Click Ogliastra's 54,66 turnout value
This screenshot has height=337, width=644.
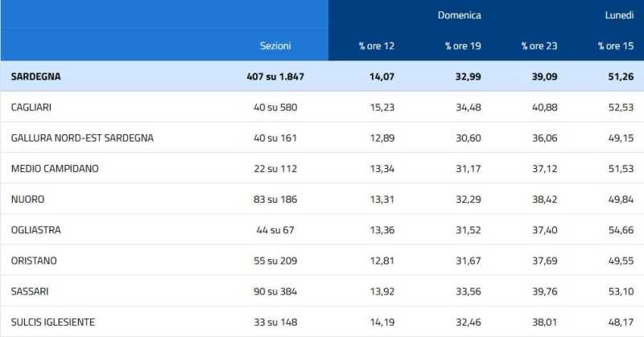click(x=616, y=230)
